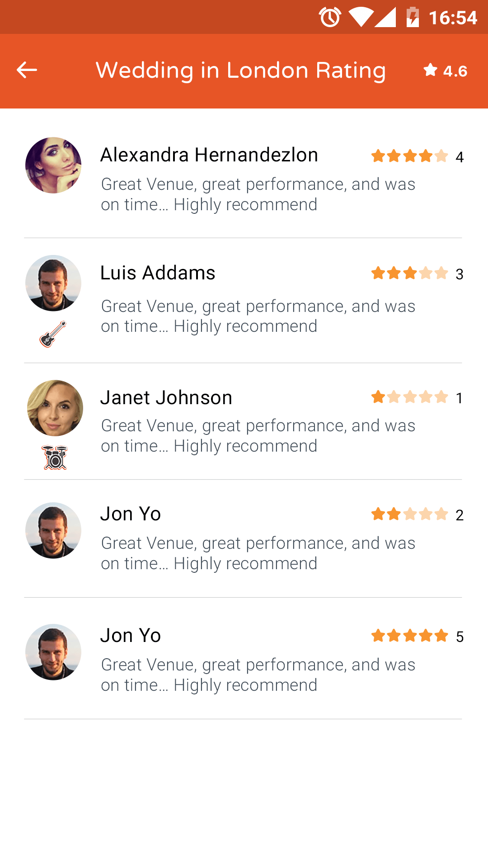Select the Alexandra Hernandezlon reviewer name
488x868 pixels.
(209, 155)
